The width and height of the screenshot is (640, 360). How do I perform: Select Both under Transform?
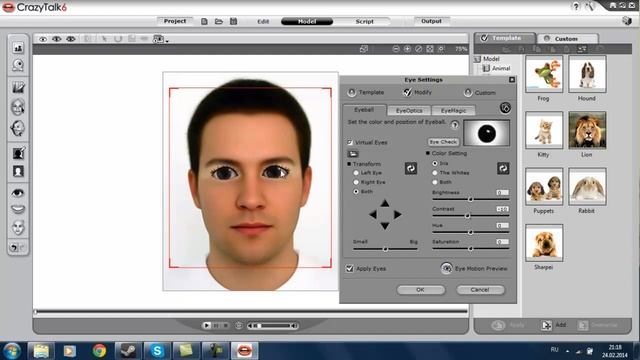pyautogui.click(x=356, y=191)
